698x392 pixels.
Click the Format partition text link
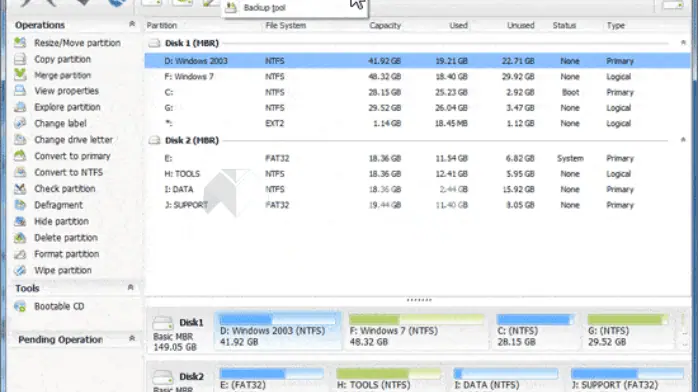pos(67,254)
